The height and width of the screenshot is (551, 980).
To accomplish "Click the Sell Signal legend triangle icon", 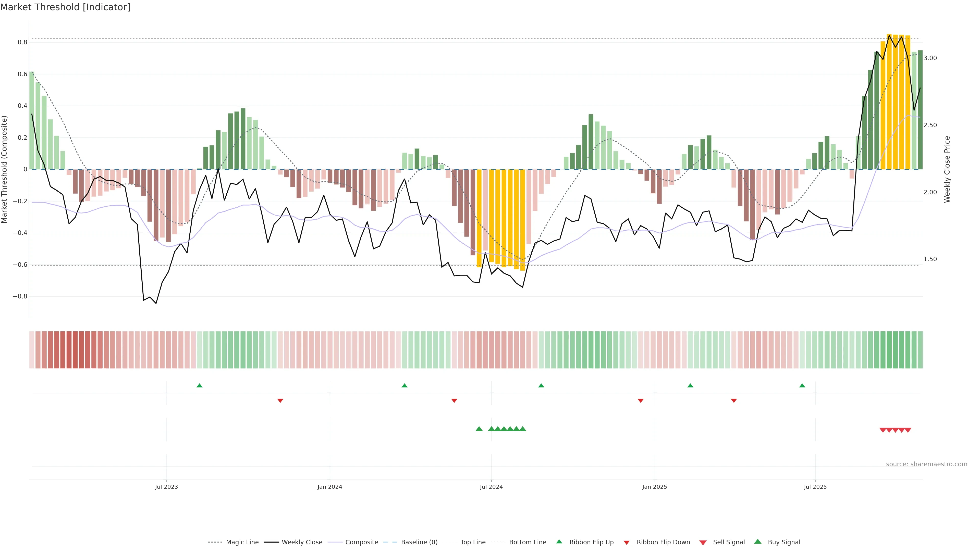I will tap(703, 543).
